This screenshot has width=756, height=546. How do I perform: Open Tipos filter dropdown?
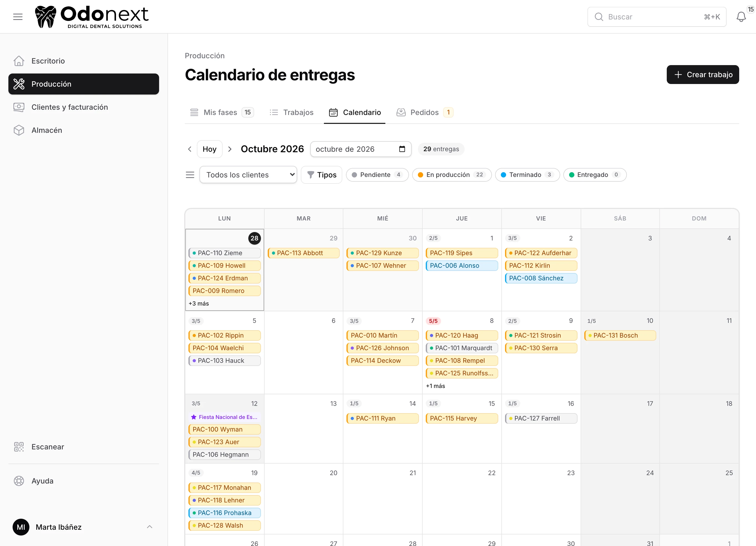coord(321,175)
